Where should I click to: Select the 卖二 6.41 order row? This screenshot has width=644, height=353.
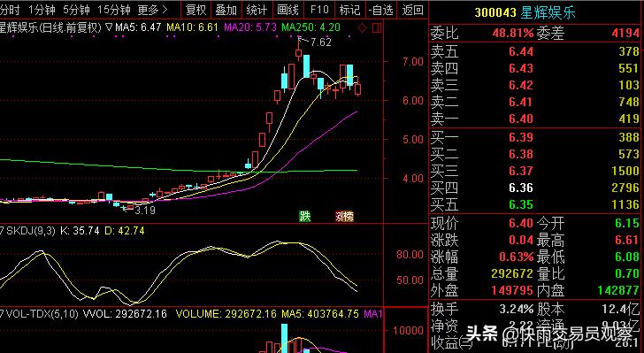[535, 102]
